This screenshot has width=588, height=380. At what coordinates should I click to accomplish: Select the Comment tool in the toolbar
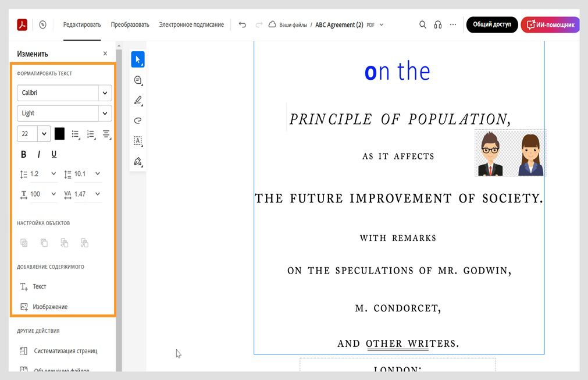[x=137, y=80]
